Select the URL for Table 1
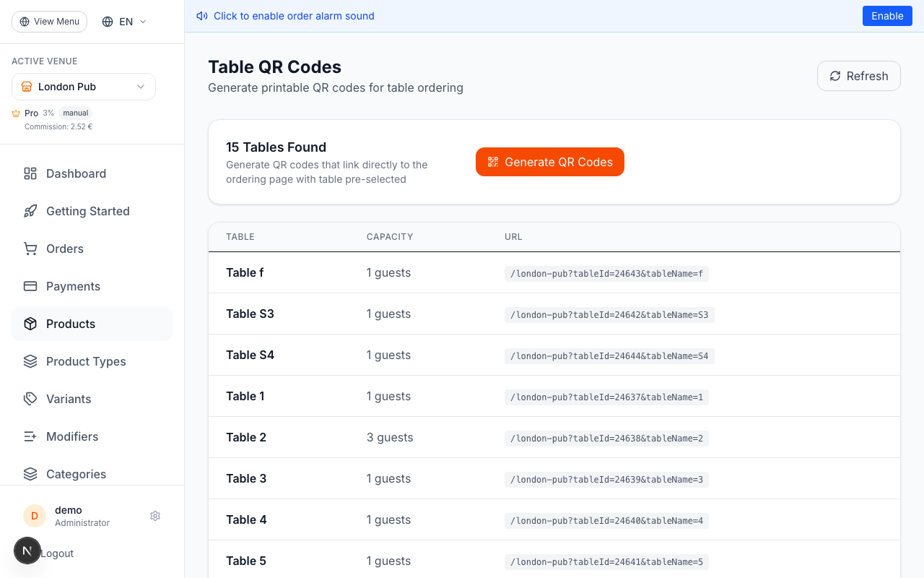This screenshot has height=578, width=924. click(606, 397)
